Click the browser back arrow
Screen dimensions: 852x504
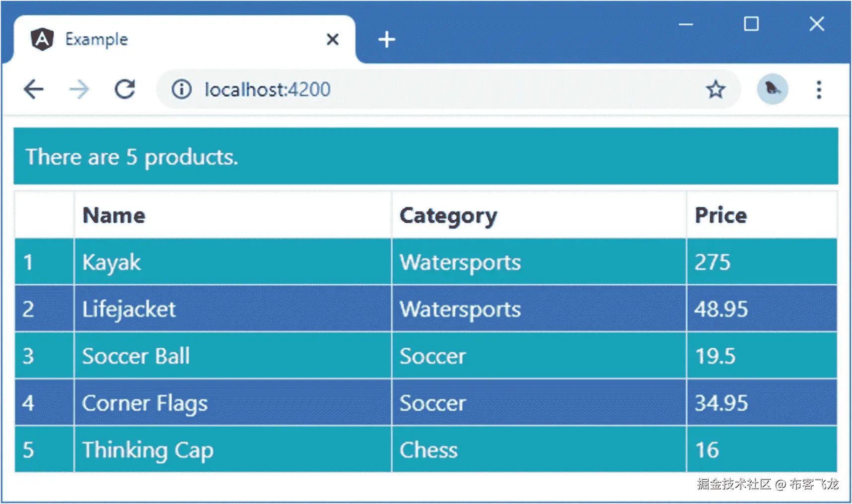pos(34,90)
